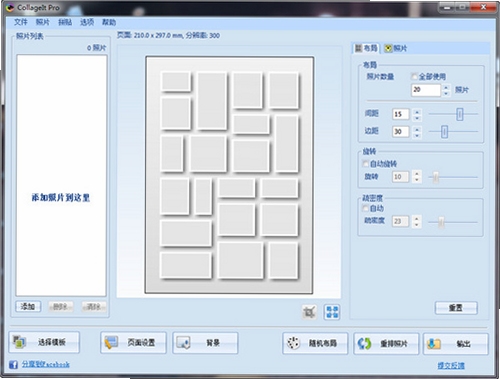Open the 提交反馈 feedback link
This screenshot has height=379, width=500.
(x=451, y=366)
